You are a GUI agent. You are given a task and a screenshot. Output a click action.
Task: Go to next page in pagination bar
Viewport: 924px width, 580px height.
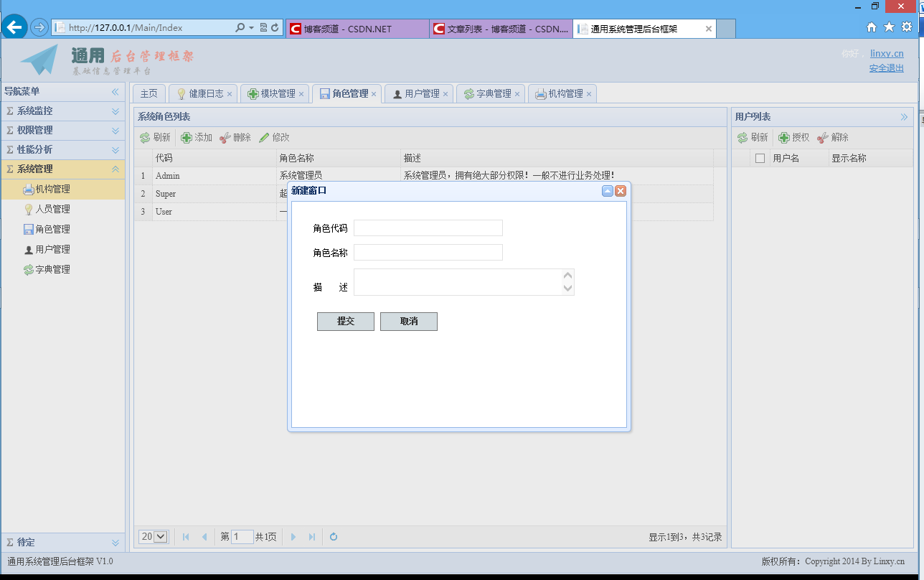click(x=293, y=537)
